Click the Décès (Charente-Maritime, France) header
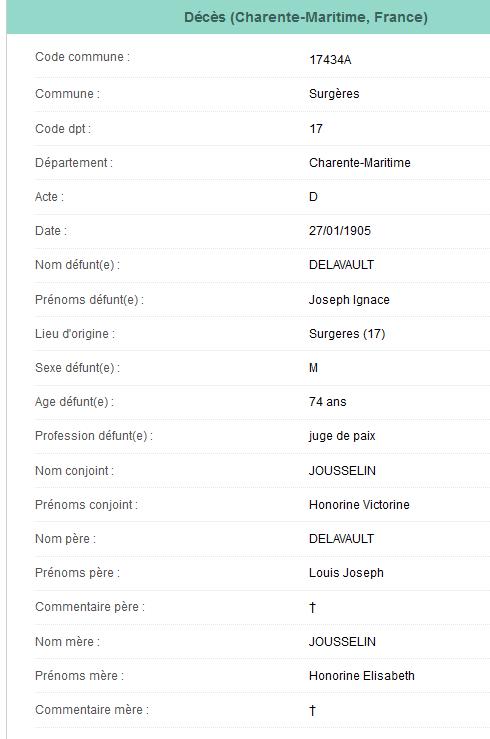 306,17
